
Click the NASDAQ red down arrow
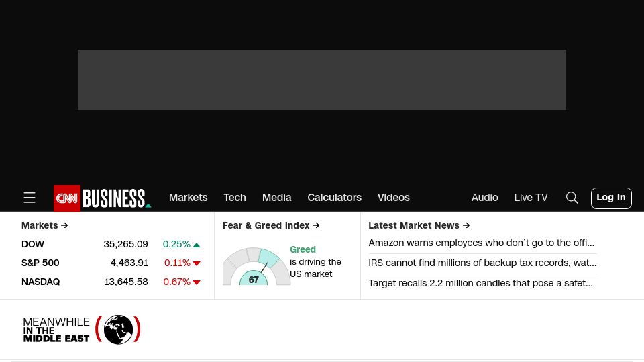pyautogui.click(x=197, y=282)
